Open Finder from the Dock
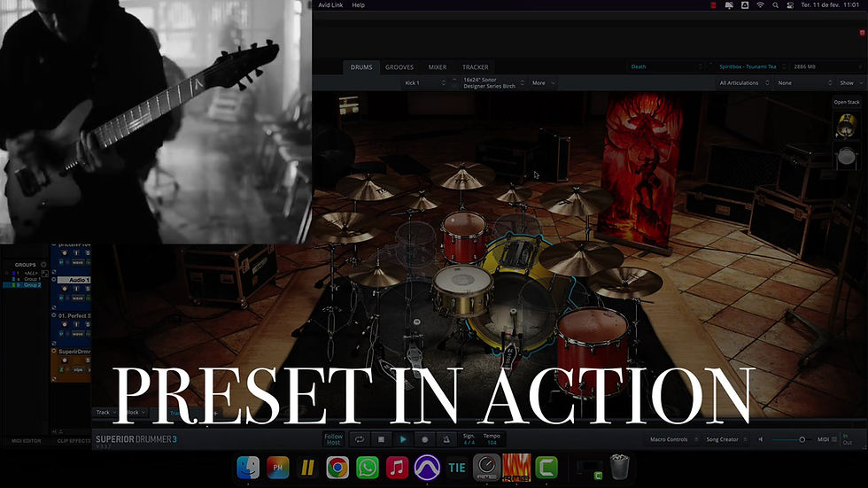Viewport: 868px width, 488px height. tap(248, 468)
